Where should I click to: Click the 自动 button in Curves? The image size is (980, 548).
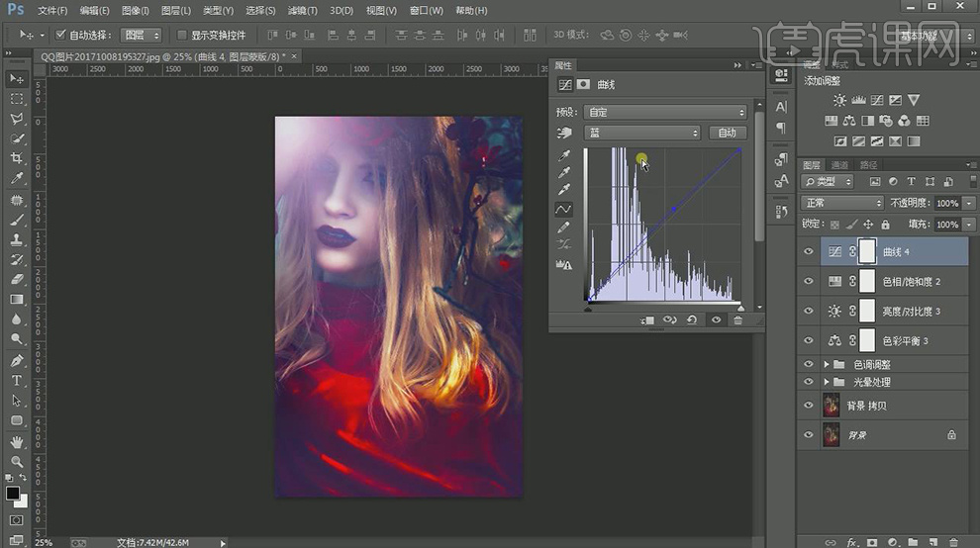727,133
